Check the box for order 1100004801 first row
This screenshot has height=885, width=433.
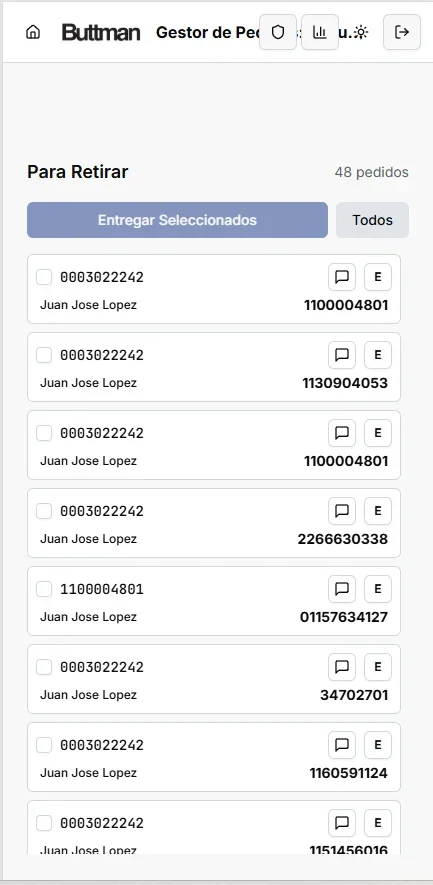44,277
